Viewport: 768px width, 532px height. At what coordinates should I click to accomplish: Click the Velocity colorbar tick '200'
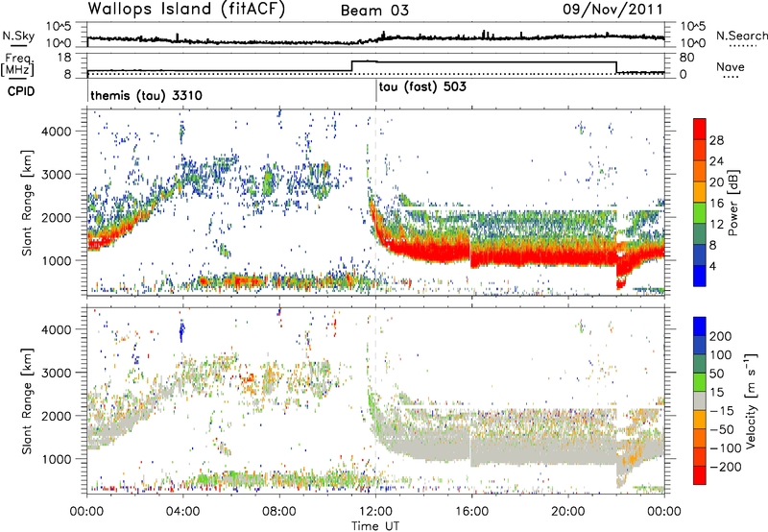click(720, 336)
